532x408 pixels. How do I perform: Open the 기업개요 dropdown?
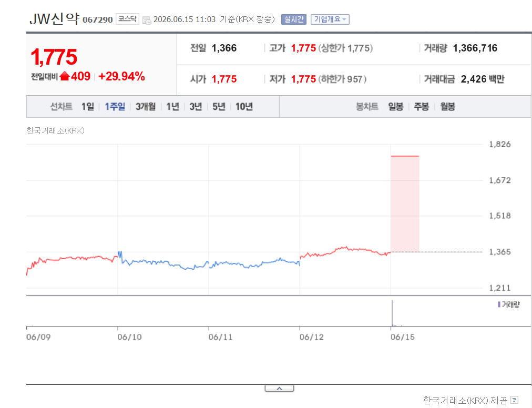point(330,19)
